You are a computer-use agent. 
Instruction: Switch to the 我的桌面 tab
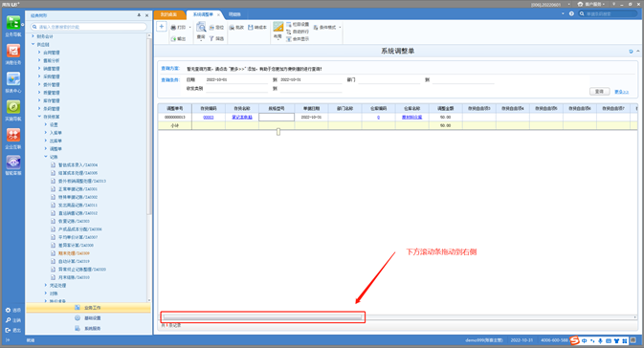coord(168,14)
